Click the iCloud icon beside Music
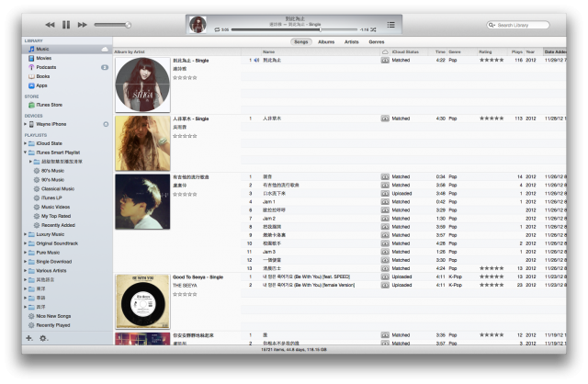The height and width of the screenshot is (384, 588). pos(105,49)
